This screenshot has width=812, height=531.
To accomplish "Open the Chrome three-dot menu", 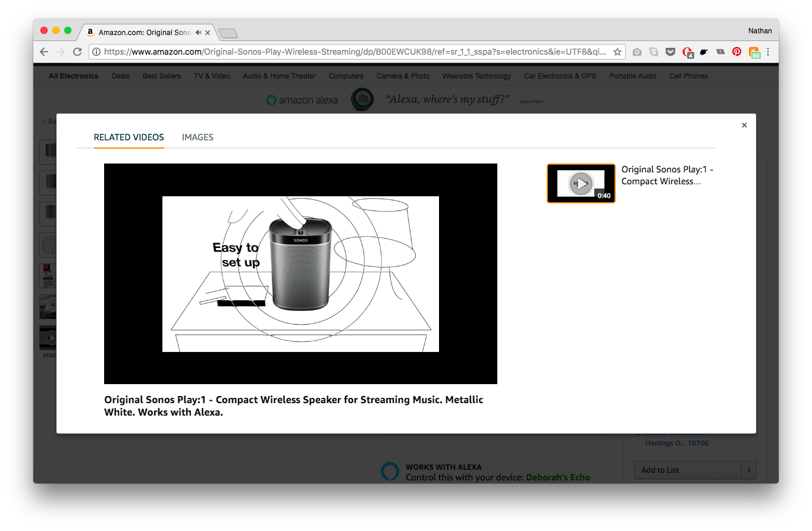I will (768, 52).
